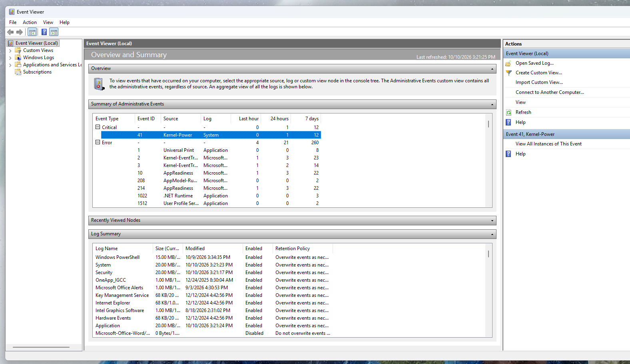Select the Applications and Services Logs folder icon
630x364 pixels.
click(18, 65)
